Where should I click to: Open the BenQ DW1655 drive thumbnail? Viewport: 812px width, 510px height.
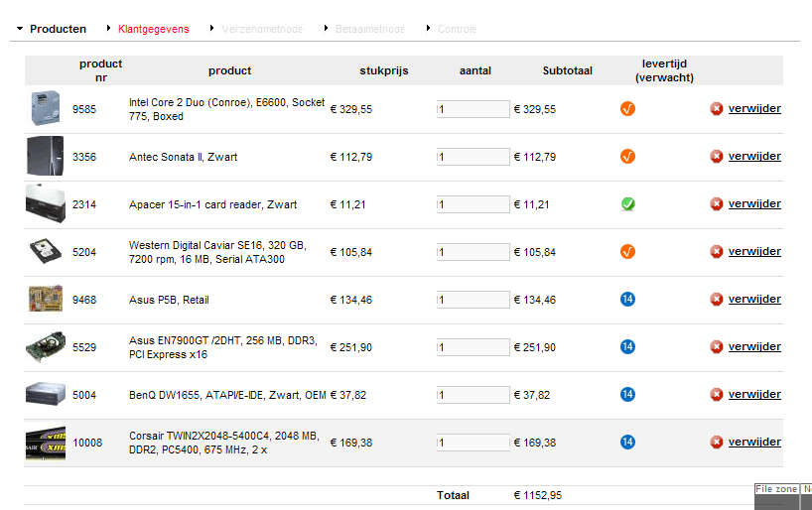tap(46, 394)
